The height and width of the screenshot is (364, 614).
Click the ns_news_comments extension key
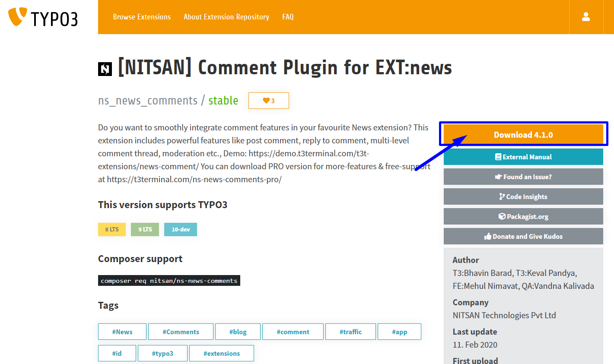click(x=148, y=101)
